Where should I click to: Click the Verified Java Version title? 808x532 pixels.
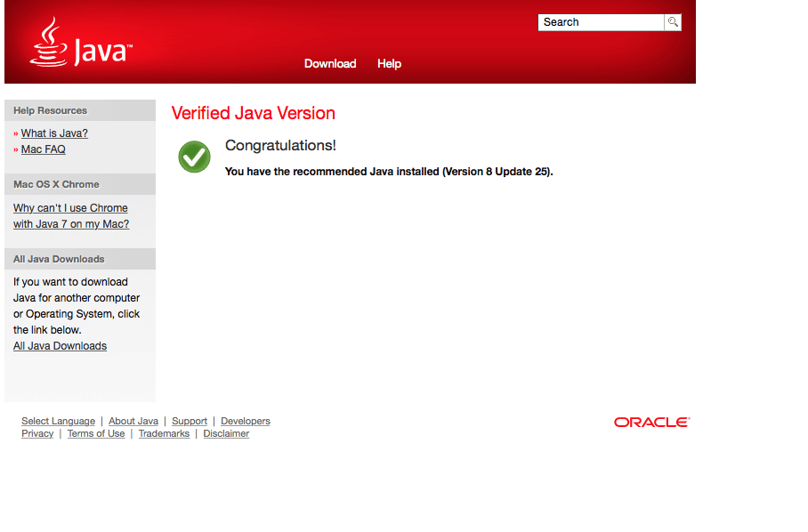tap(254, 113)
